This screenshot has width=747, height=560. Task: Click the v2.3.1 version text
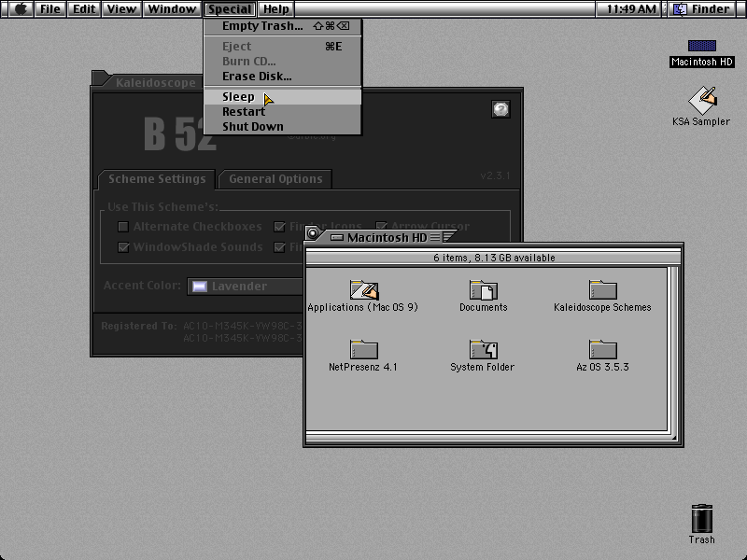[495, 175]
